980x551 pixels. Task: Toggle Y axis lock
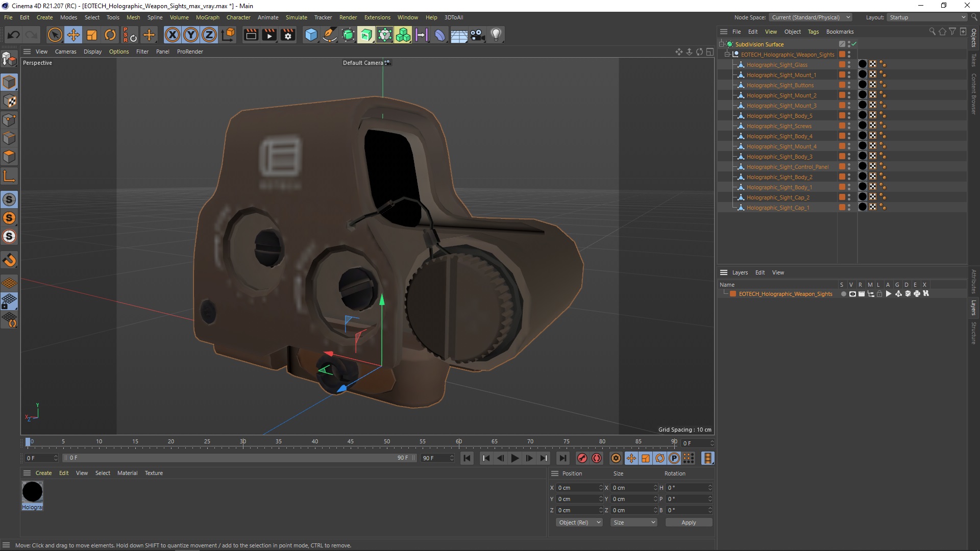(191, 35)
